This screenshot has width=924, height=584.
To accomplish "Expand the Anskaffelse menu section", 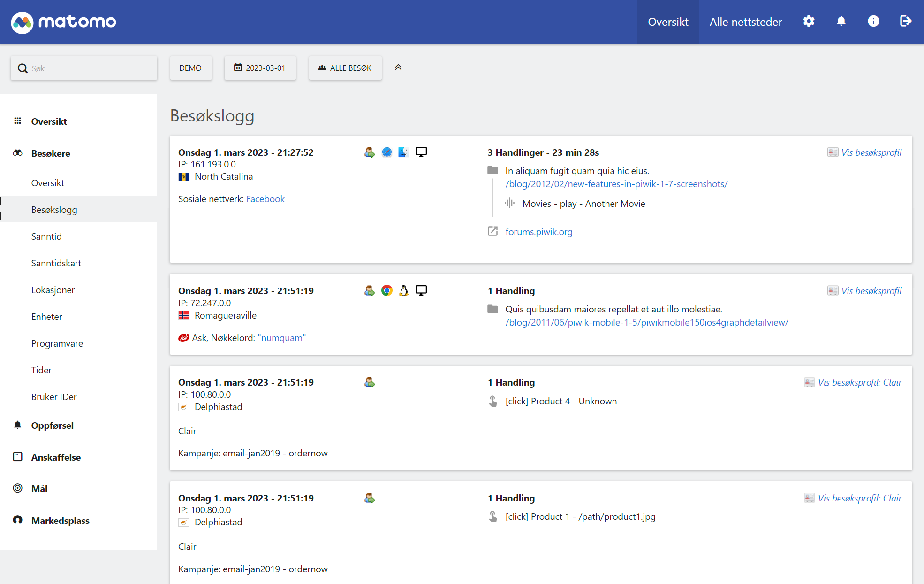I will [56, 457].
